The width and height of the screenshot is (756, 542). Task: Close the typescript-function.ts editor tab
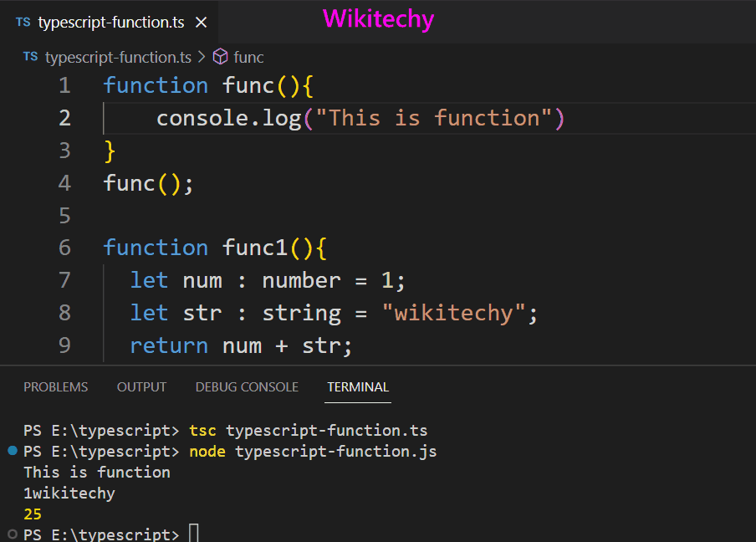pos(201,23)
